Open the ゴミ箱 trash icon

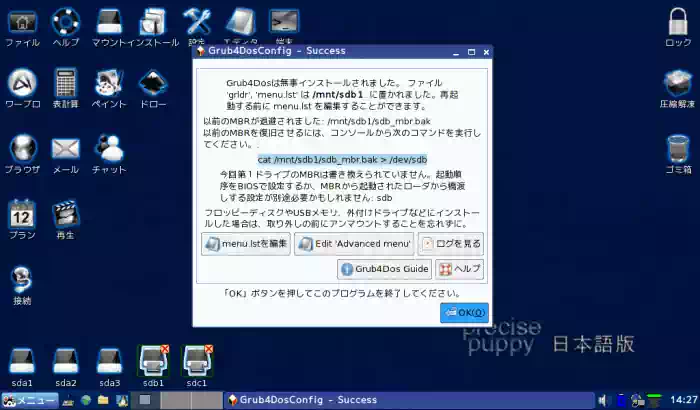(678, 149)
